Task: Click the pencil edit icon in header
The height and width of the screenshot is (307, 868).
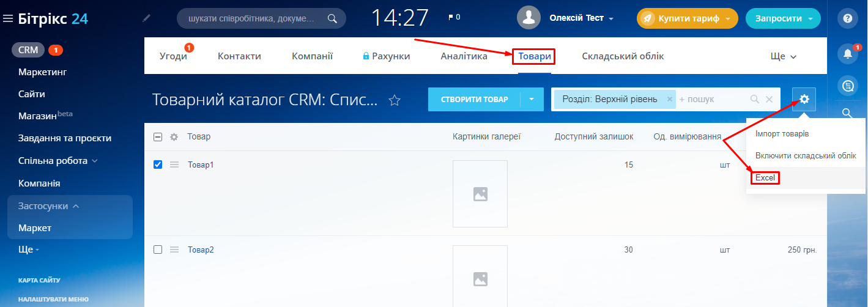Action: (x=146, y=18)
